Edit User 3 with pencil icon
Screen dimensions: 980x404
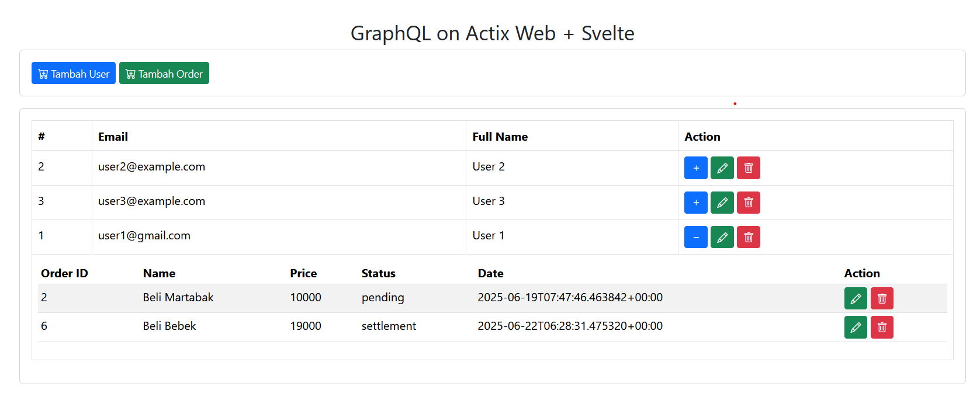click(x=722, y=203)
